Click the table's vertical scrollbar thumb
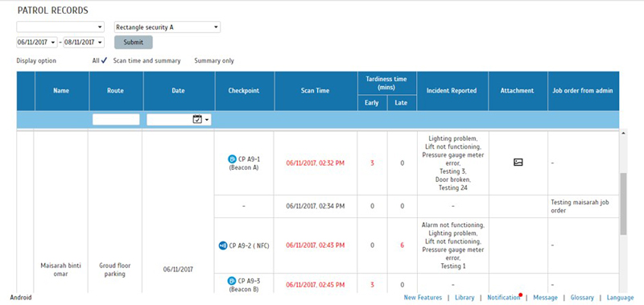This screenshot has width=644, height=305. pos(623,204)
